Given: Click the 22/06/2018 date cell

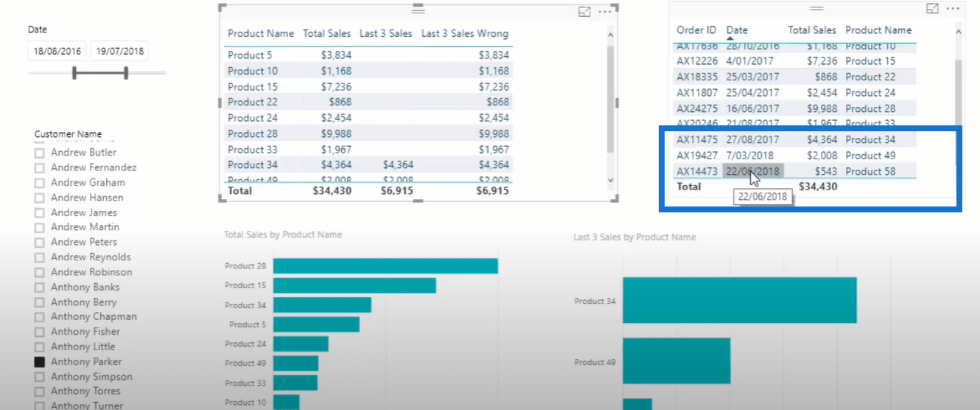Looking at the screenshot, I should click(x=752, y=171).
